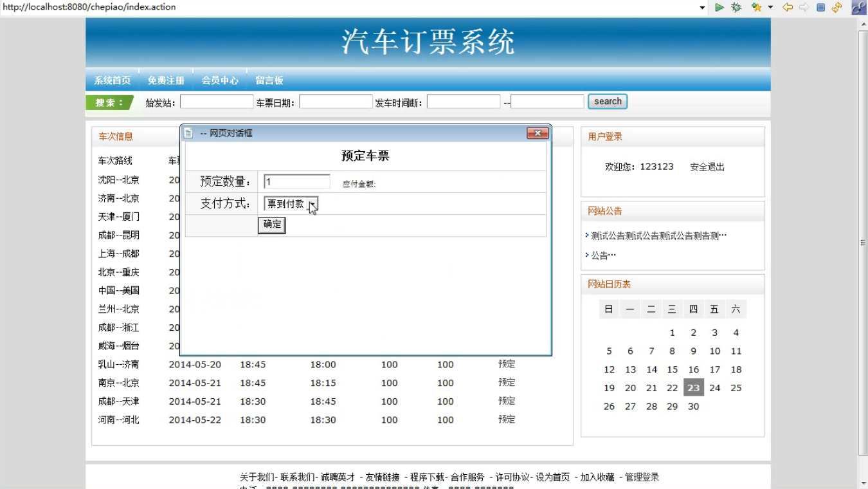Click the search button
The image size is (868, 489).
tap(608, 102)
